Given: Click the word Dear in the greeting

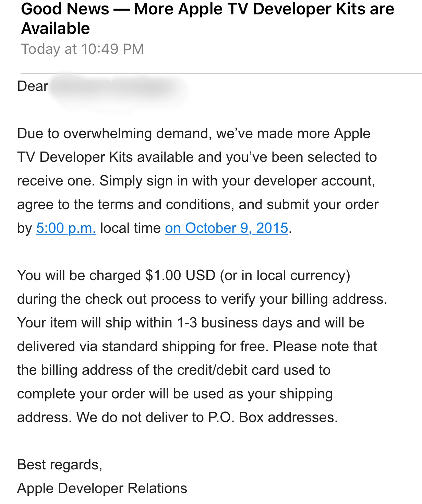Looking at the screenshot, I should (33, 86).
